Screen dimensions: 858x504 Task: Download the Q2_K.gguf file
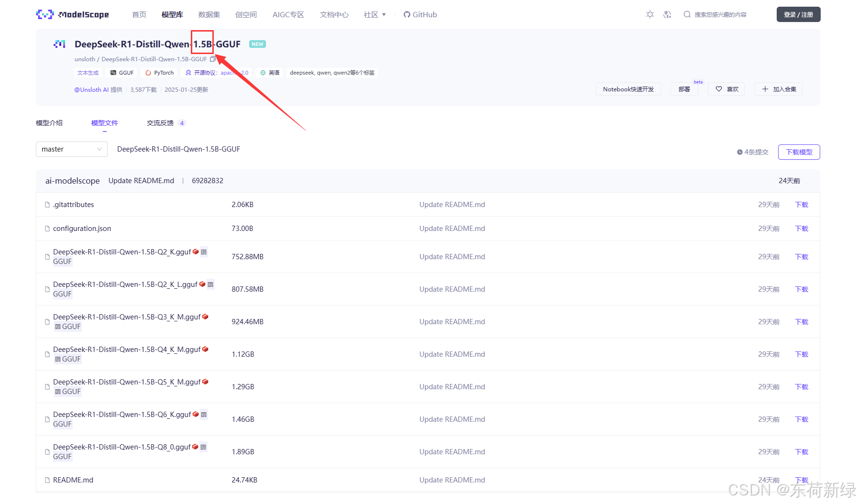pyautogui.click(x=802, y=257)
